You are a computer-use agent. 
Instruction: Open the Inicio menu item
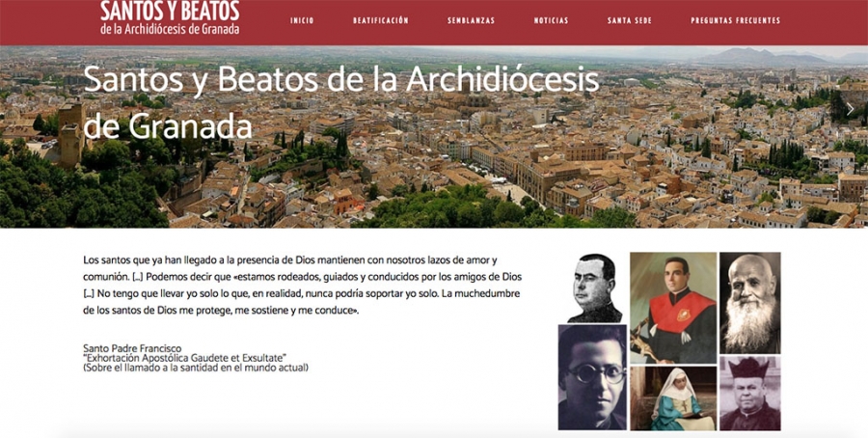(x=302, y=20)
